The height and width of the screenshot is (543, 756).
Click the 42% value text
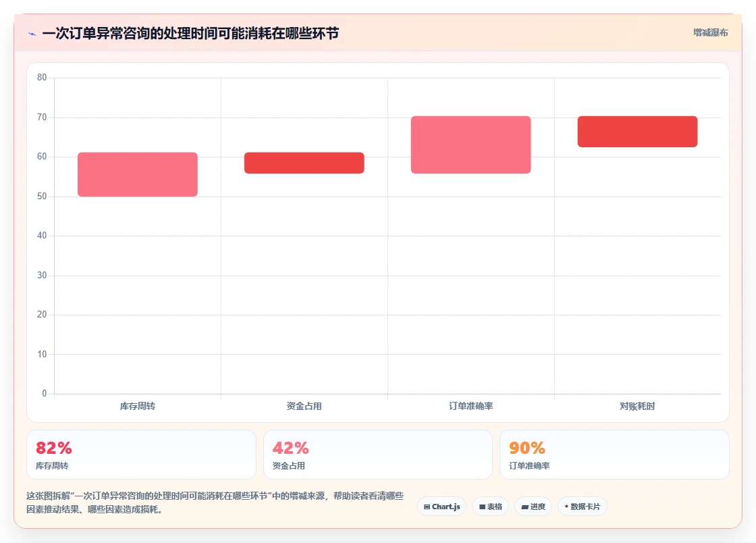291,448
